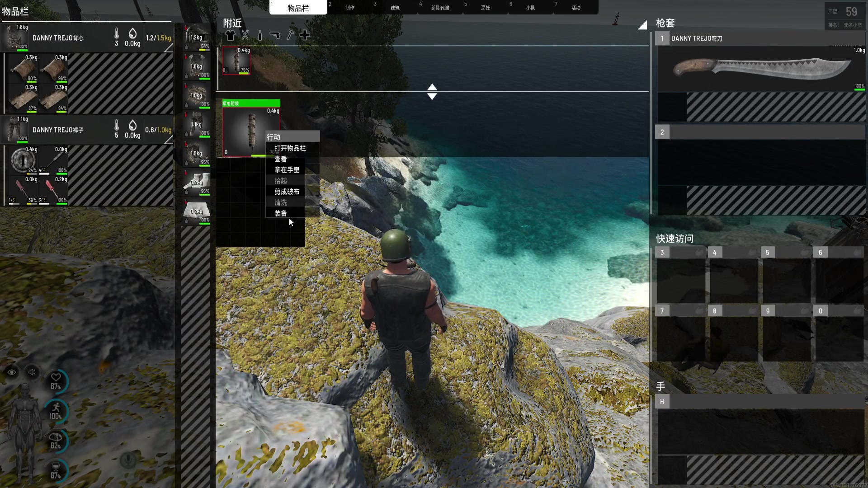The height and width of the screenshot is (488, 868).
Task: Open the 活动 events tab
Action: click(576, 8)
